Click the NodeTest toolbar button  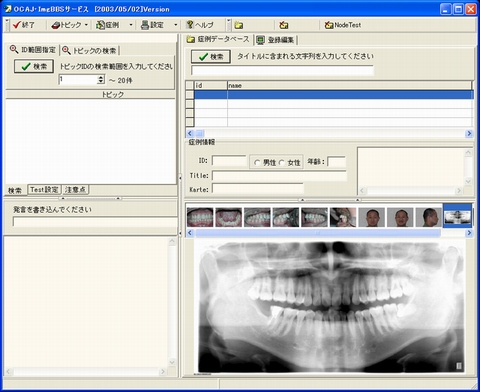pos(343,25)
